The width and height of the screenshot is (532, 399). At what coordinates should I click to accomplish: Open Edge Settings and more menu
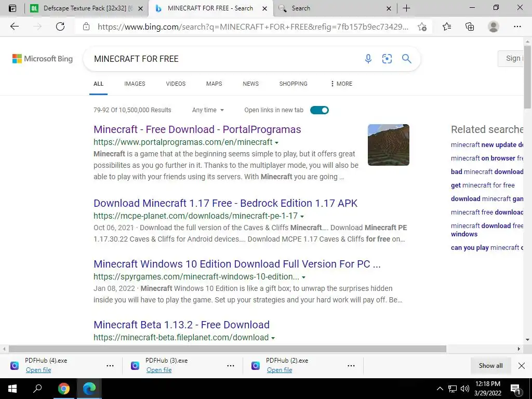(x=517, y=26)
